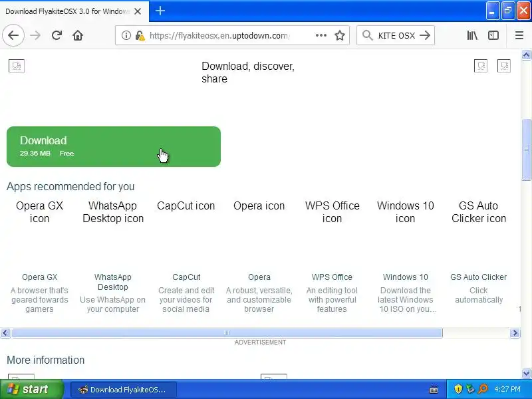Click the ADVERTISEMENT label
Screen dimensions: 532x399
260,342
